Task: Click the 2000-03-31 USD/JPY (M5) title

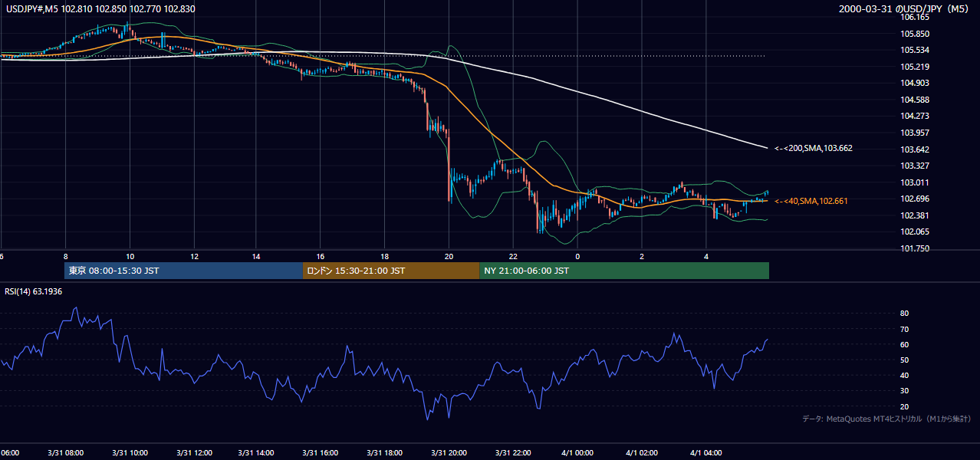Action: (x=905, y=8)
